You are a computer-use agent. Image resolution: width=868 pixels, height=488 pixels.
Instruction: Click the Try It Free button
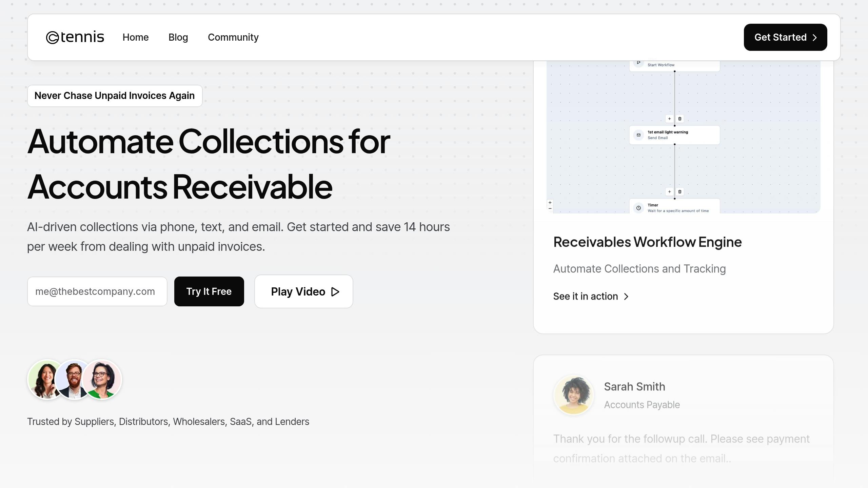coord(209,291)
